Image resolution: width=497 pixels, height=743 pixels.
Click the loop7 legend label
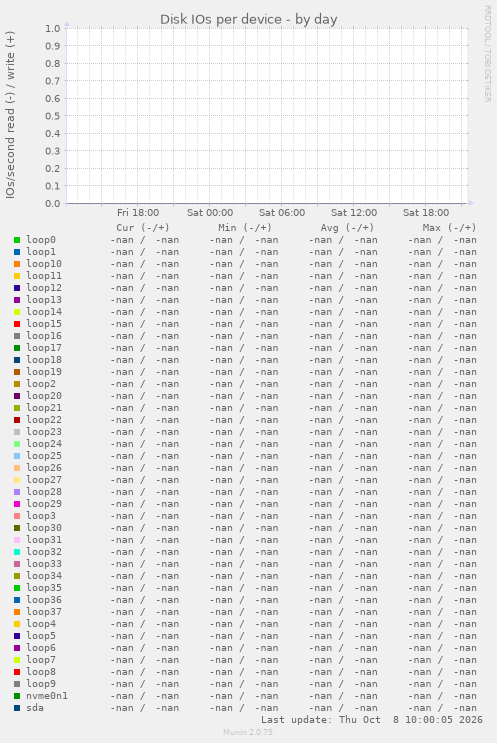pos(41,660)
